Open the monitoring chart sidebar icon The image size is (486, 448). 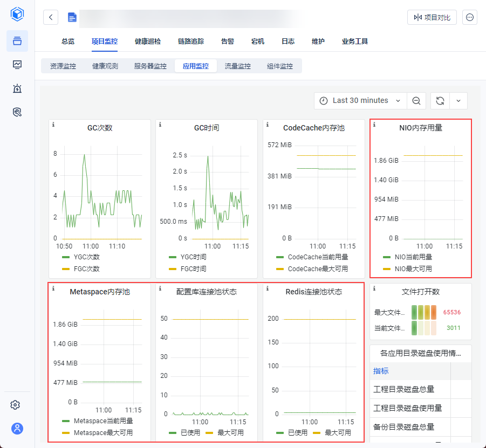17,65
